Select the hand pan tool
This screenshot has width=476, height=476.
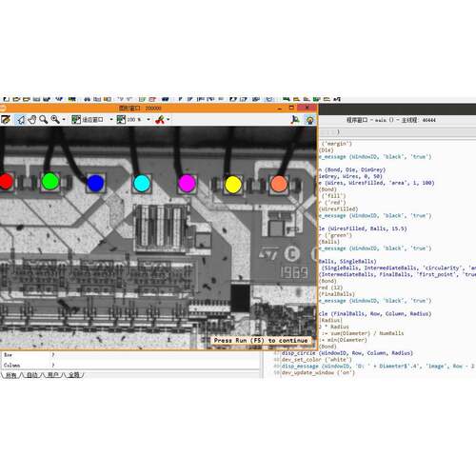click(32, 120)
